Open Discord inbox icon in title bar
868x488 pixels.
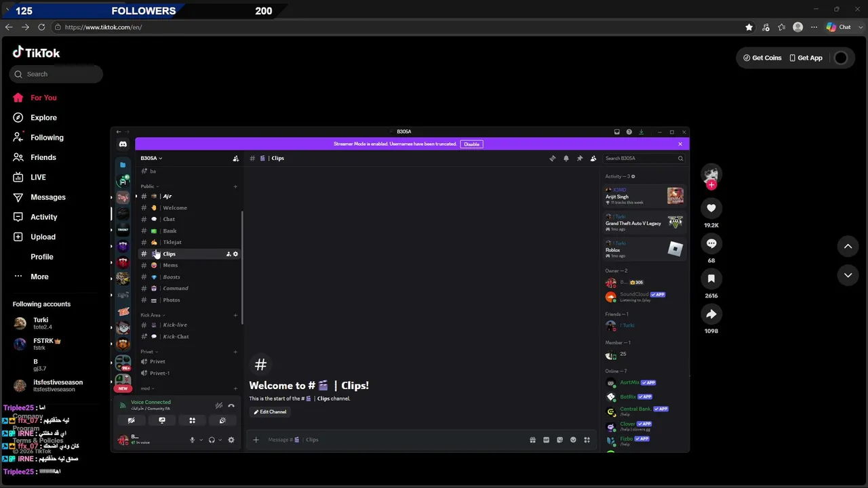point(616,132)
